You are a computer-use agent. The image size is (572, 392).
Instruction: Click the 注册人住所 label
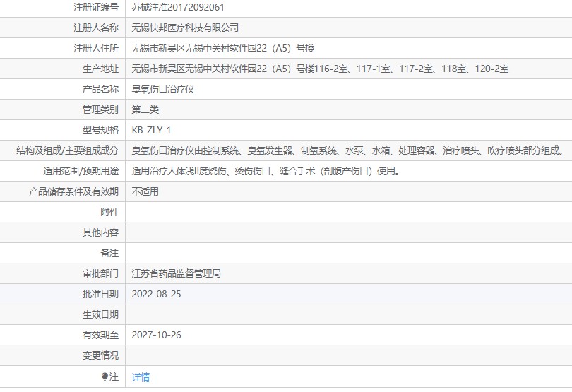pyautogui.click(x=96, y=48)
